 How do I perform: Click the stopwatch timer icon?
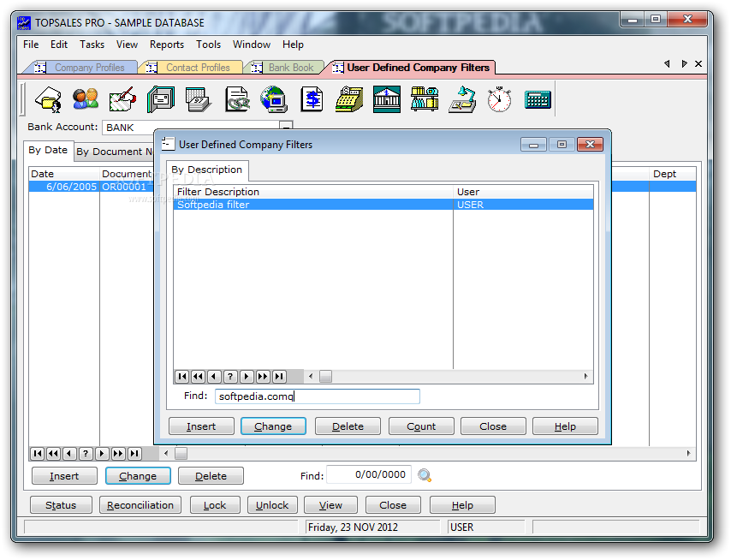499,99
